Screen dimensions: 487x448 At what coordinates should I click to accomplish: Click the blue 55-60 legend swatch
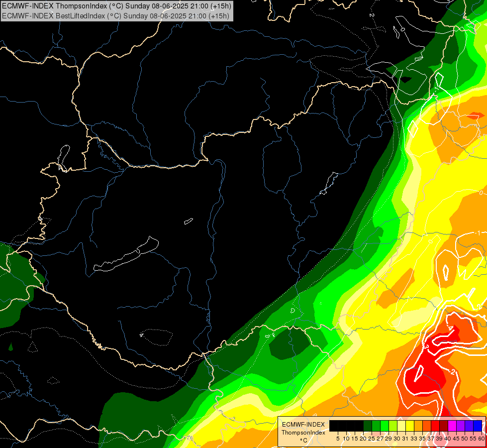coord(477,426)
